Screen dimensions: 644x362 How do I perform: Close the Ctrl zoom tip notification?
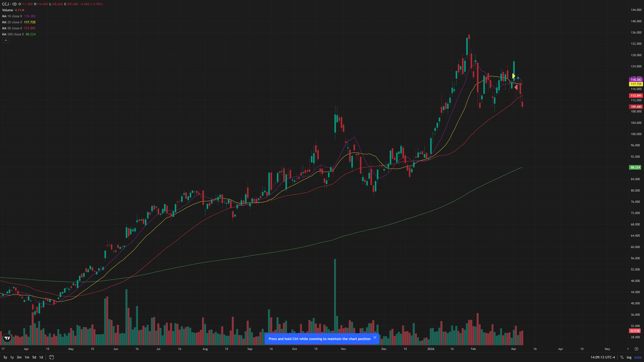(375, 338)
